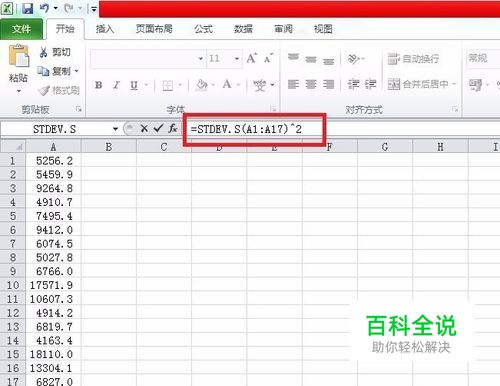Image resolution: width=500 pixels, height=386 pixels.
Task: Open the 页面布局 (Page Layout) tab
Action: tap(154, 29)
